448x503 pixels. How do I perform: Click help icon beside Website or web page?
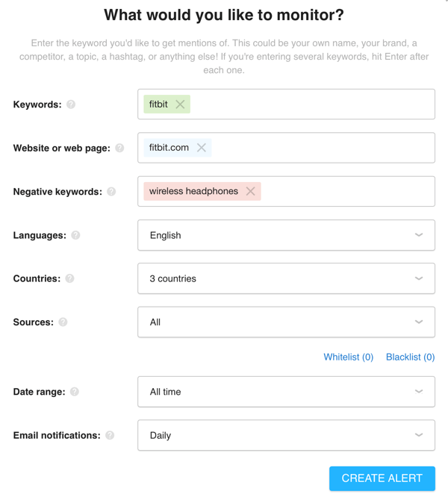click(119, 148)
